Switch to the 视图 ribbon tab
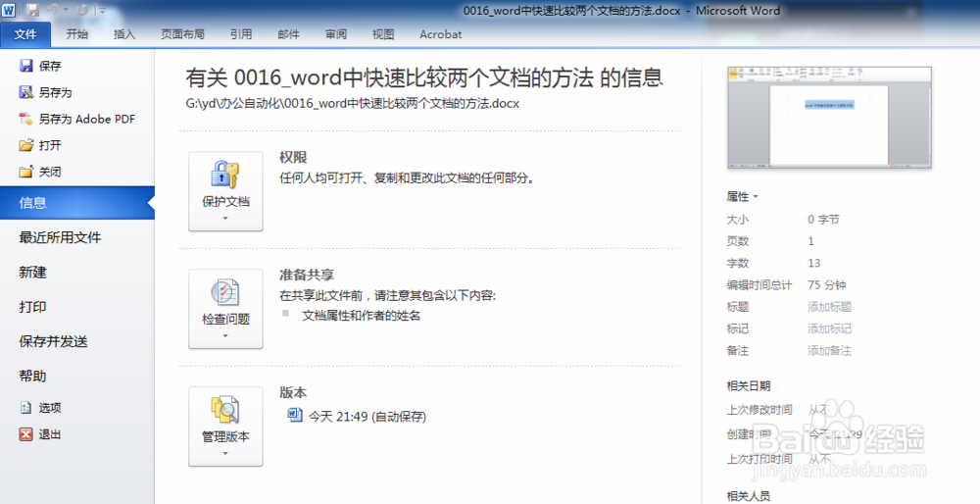 tap(383, 34)
